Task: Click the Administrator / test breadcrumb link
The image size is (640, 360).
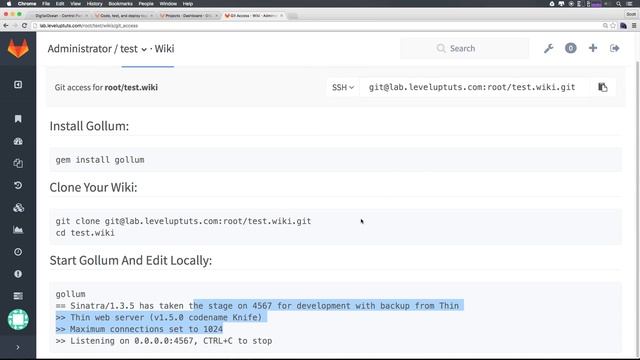Action: click(93, 49)
